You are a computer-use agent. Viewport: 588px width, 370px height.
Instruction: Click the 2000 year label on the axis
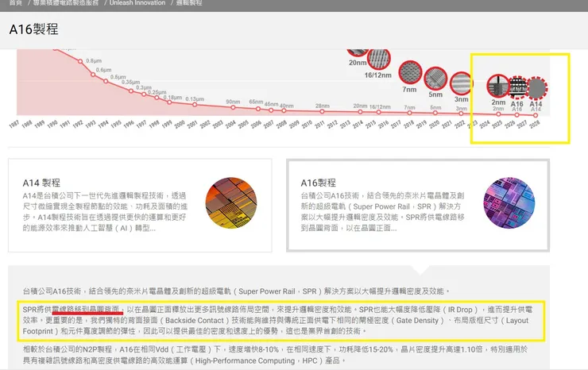(180, 125)
